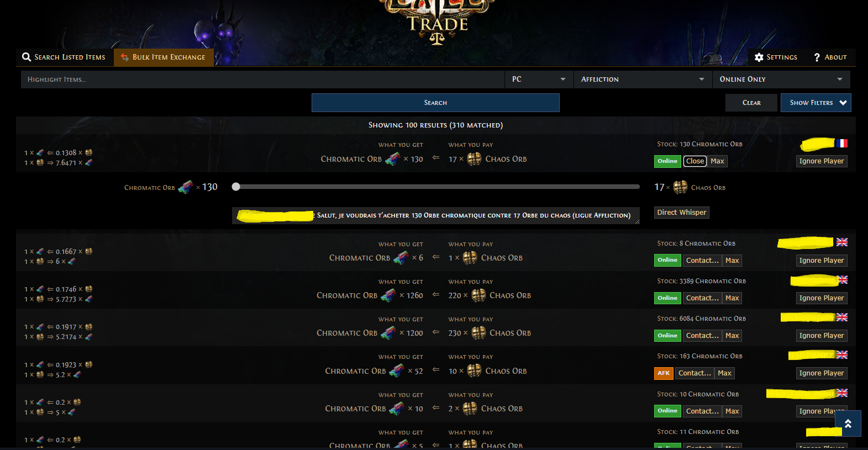The height and width of the screenshot is (450, 868).
Task: Switch to Search Listed Items tab
Action: [64, 57]
